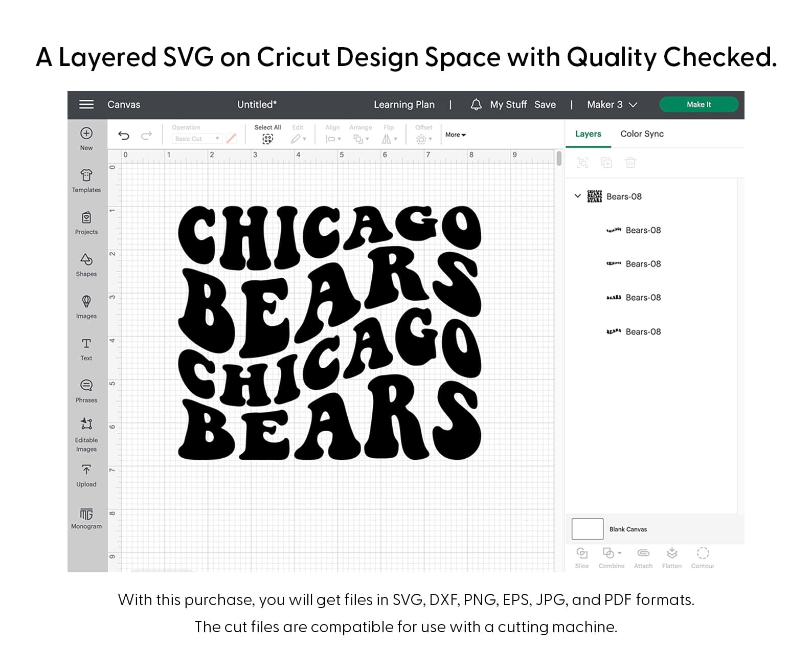This screenshot has width=812, height=669.
Task: Open My Stuff
Action: click(x=508, y=104)
